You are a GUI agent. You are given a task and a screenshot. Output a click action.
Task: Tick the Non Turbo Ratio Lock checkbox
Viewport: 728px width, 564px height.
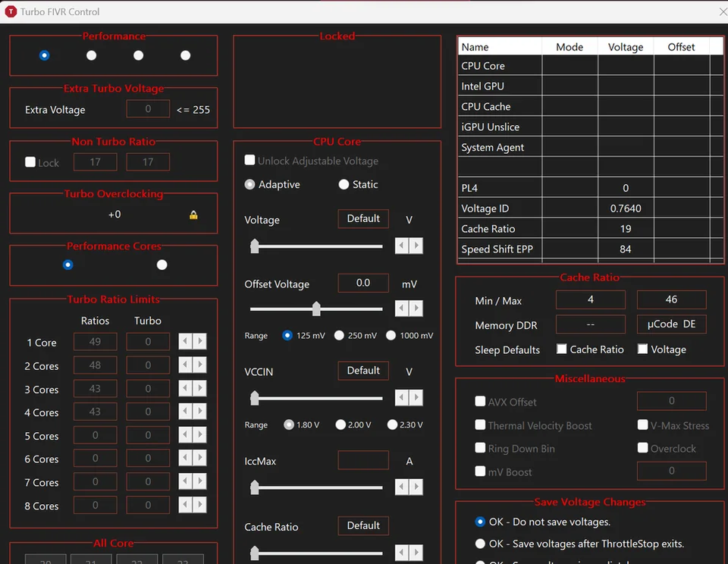[30, 162]
